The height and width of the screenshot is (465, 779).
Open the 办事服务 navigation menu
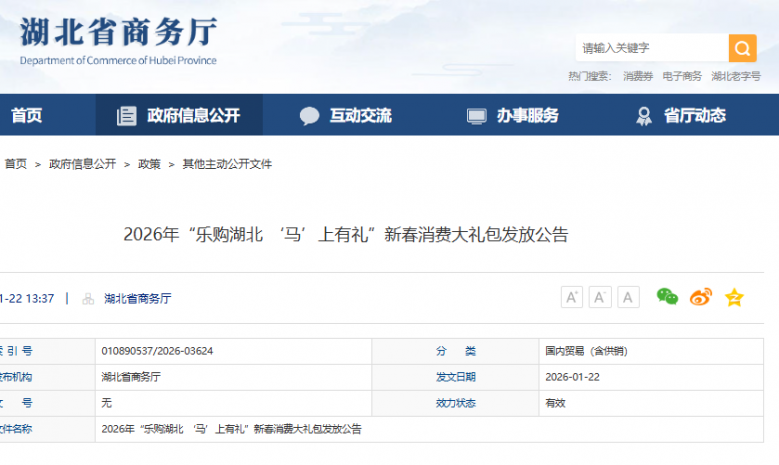click(x=513, y=116)
